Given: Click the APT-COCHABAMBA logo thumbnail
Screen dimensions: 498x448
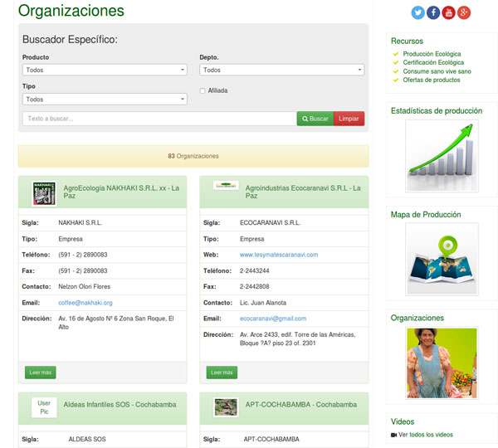Looking at the screenshot, I should [226, 407].
